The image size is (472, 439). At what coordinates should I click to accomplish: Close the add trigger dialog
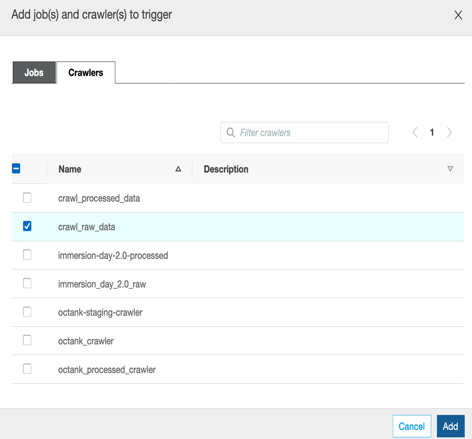pyautogui.click(x=458, y=15)
